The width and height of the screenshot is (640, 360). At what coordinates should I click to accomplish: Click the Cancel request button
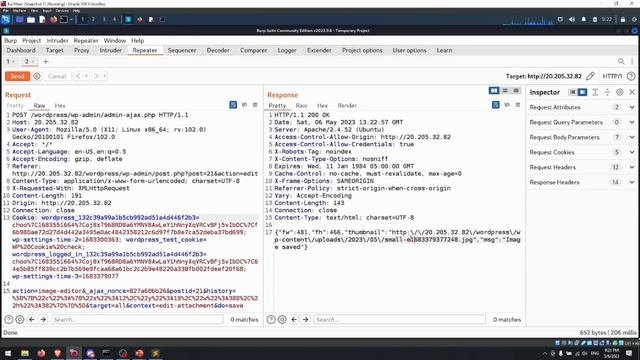(x=57, y=76)
